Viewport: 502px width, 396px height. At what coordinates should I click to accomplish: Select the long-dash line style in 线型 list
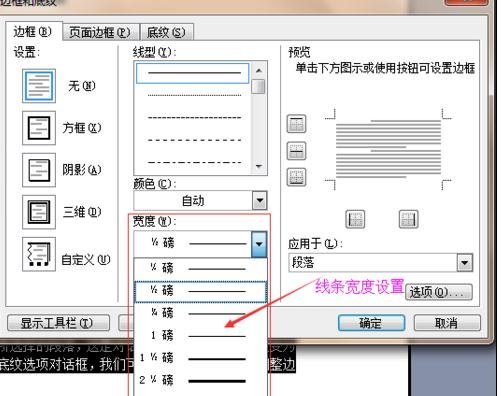coord(194,140)
